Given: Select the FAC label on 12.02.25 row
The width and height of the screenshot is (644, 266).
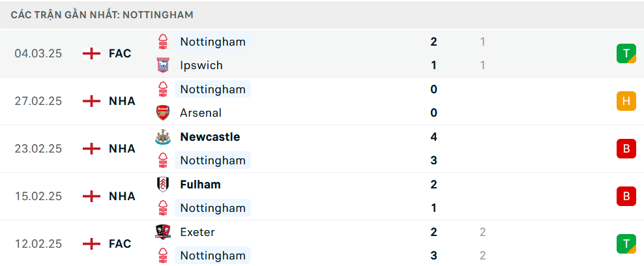Looking at the screenshot, I should 120,244.
